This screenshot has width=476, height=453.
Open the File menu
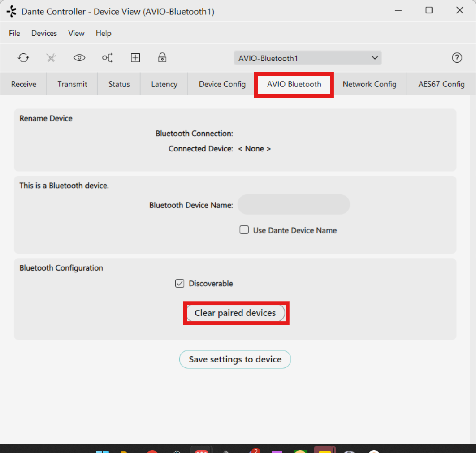[15, 33]
